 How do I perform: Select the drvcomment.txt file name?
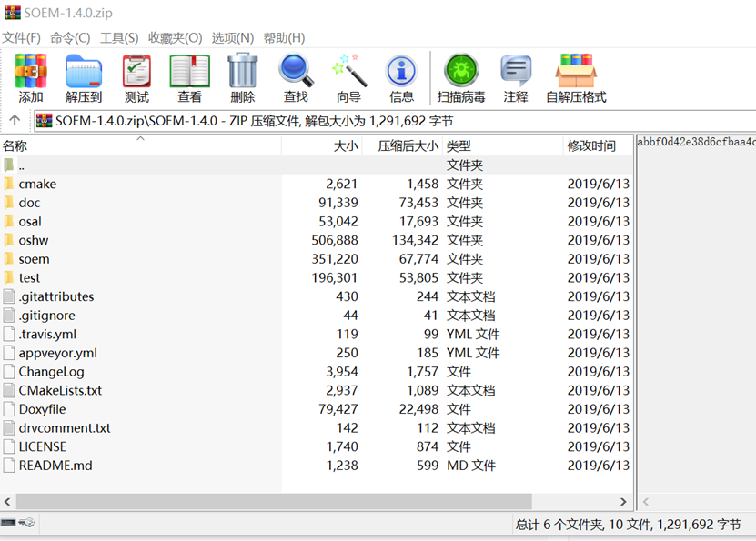click(65, 427)
